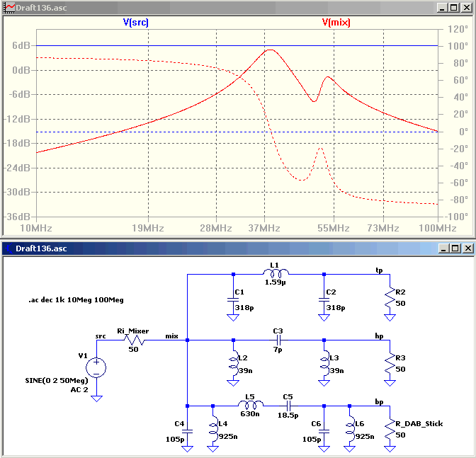Click the 318p value of C1
The height and width of the screenshot is (458, 476).
tap(244, 308)
